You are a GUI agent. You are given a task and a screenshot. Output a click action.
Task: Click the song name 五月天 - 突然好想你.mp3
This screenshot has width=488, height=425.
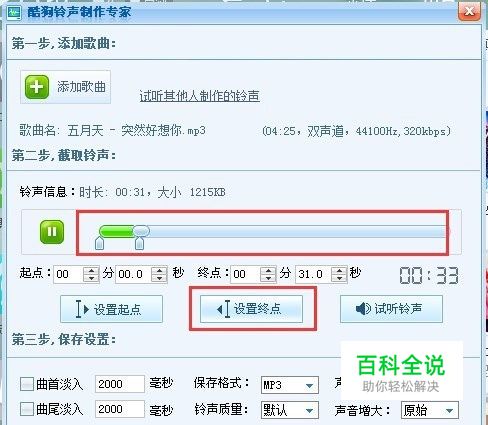coord(136,130)
